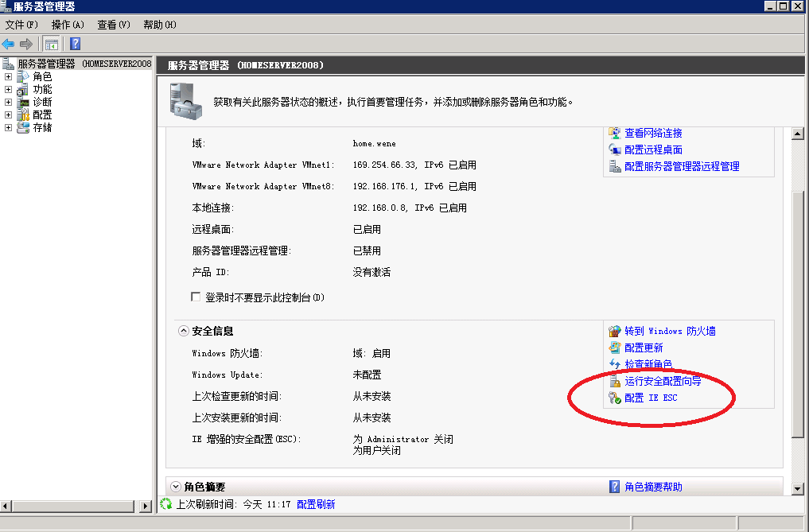The image size is (809, 532).
Task: Select the 存储 node icon in the tree
Action: click(x=21, y=126)
